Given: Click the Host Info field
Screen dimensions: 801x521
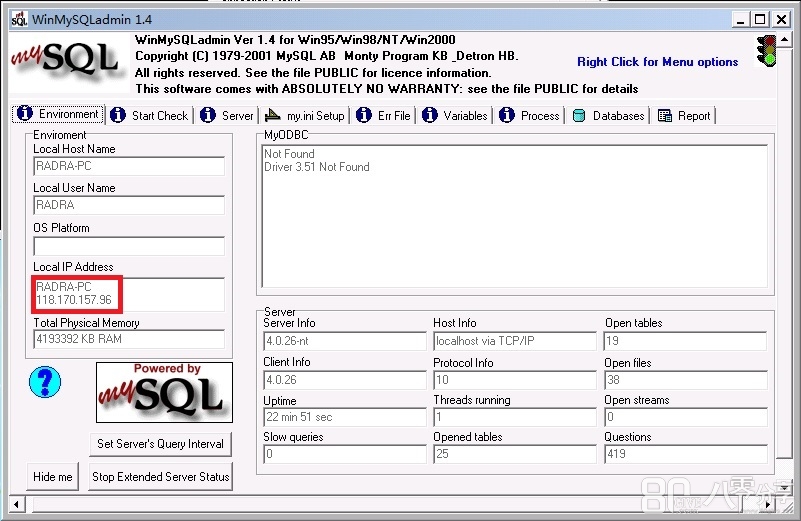Looking at the screenshot, I should [x=515, y=341].
